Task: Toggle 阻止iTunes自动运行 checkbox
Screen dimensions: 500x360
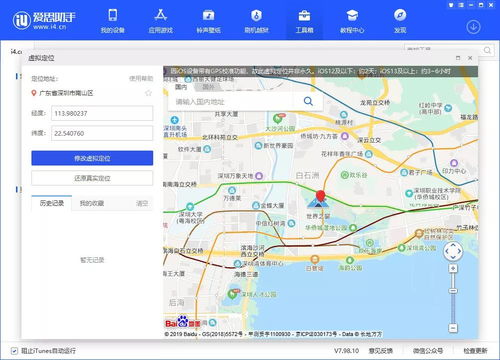Action: 14,351
